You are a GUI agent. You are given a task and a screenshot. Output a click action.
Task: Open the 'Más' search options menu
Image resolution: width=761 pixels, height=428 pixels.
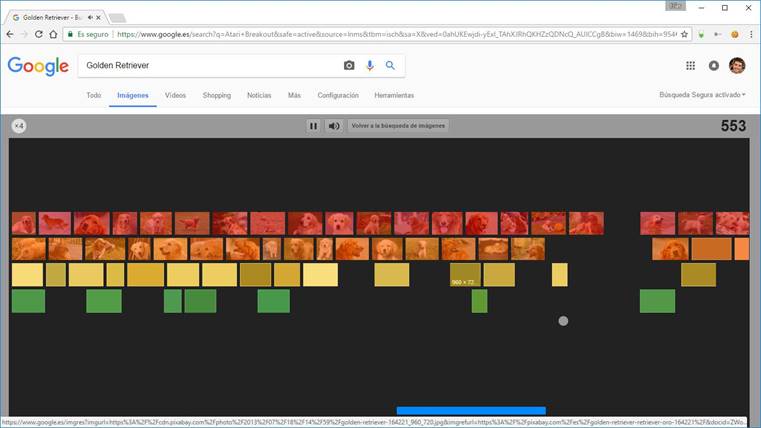pyautogui.click(x=294, y=95)
